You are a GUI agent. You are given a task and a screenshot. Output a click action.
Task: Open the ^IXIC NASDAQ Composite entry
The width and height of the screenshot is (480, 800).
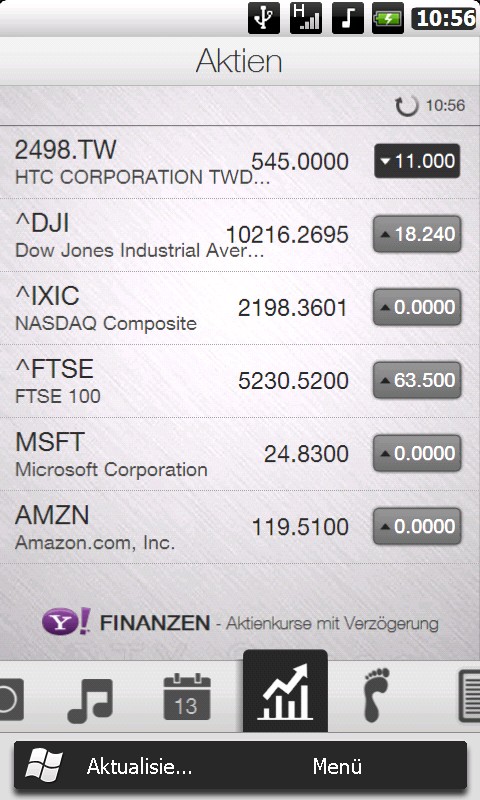(x=240, y=308)
